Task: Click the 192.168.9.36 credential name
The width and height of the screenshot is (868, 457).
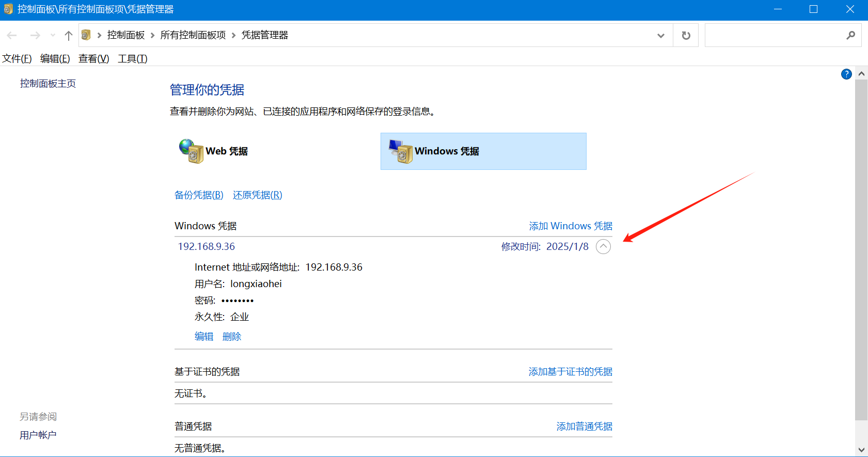Action: 207,247
